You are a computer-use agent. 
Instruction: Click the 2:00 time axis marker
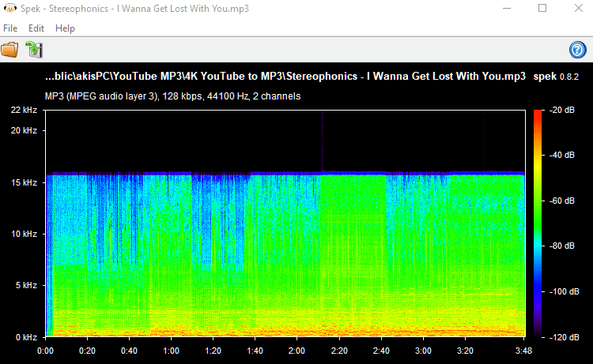coord(296,348)
